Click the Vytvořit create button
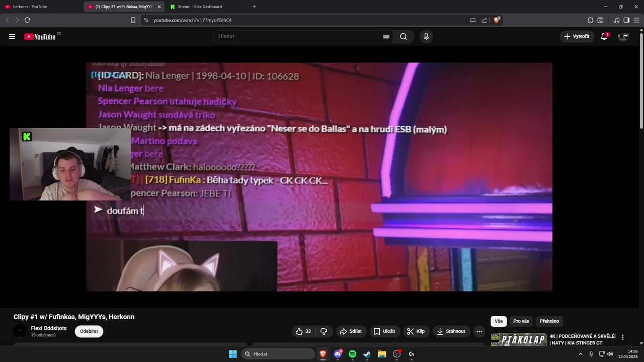This screenshot has width=644, height=362. tap(577, 36)
